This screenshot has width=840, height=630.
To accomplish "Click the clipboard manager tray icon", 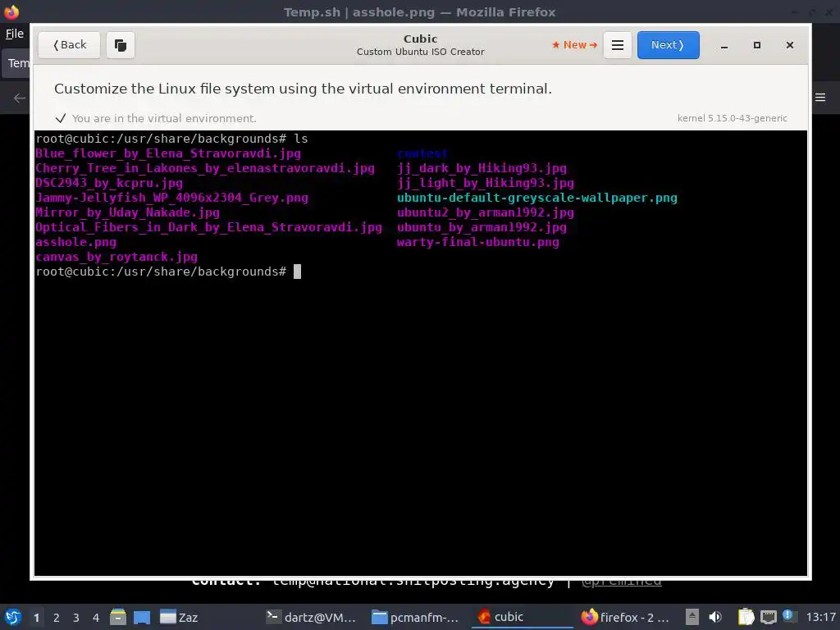I will 746,617.
